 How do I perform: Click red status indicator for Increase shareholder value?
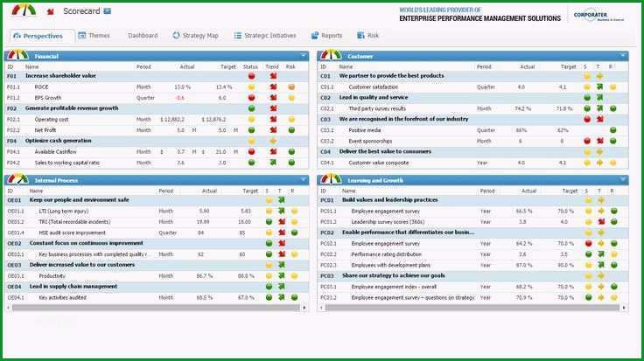coord(251,76)
